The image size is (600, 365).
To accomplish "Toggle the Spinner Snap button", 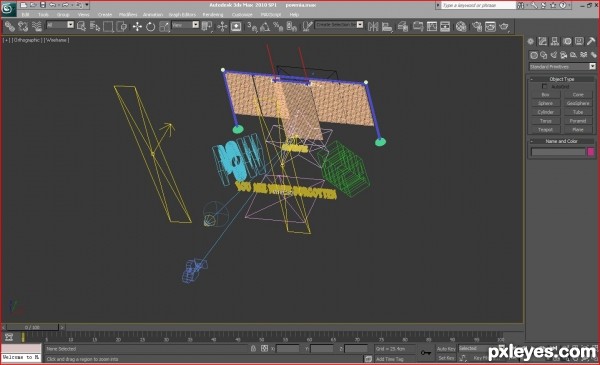I will pyautogui.click(x=292, y=26).
